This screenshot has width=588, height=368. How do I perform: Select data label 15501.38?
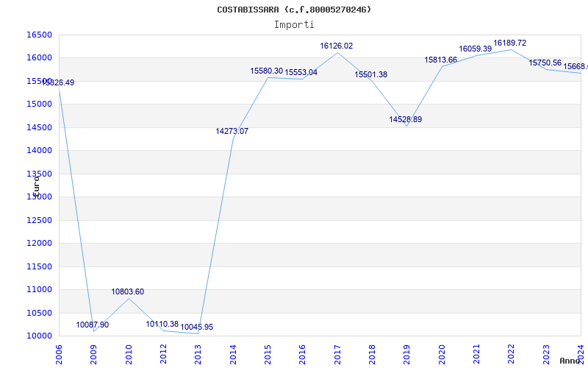pos(371,75)
